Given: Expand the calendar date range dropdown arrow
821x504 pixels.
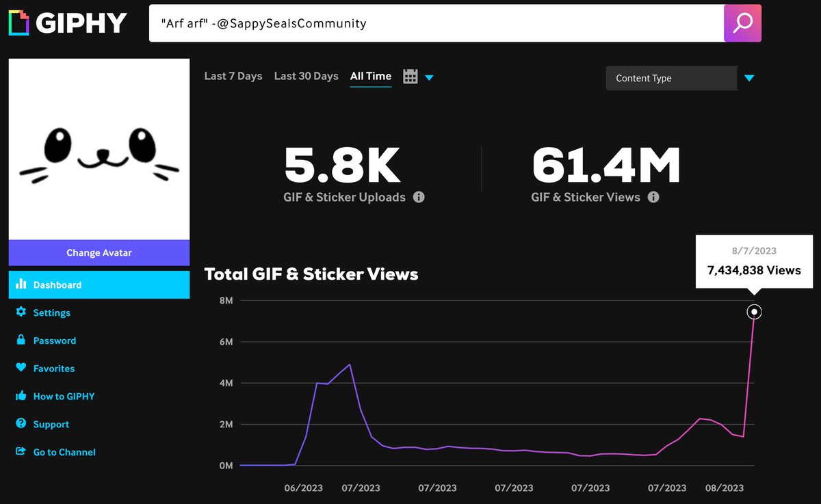Looking at the screenshot, I should [x=430, y=78].
